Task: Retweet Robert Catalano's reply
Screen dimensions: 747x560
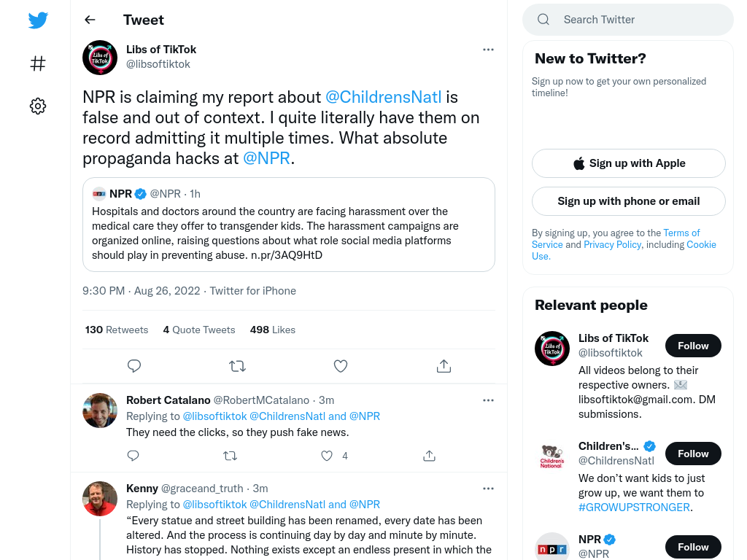Action: click(x=230, y=456)
